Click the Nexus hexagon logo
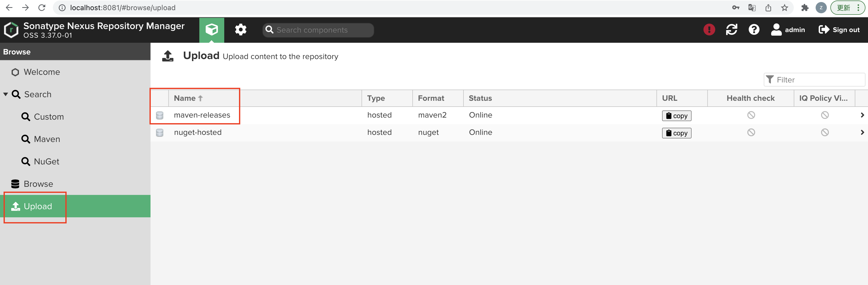Viewport: 868px width, 285px height. [11, 30]
